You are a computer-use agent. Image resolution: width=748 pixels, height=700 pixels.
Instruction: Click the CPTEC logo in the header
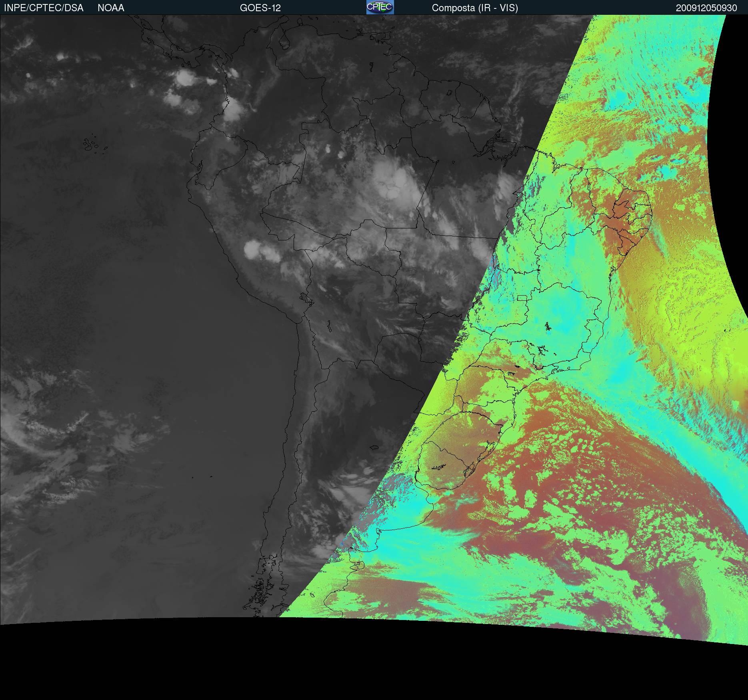pos(380,7)
